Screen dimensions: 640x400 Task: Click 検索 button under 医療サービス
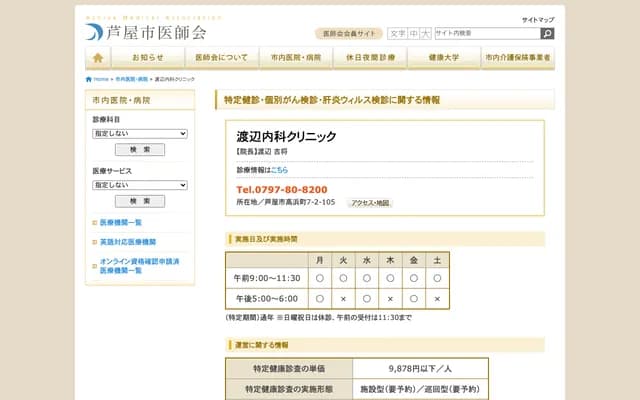[140, 201]
